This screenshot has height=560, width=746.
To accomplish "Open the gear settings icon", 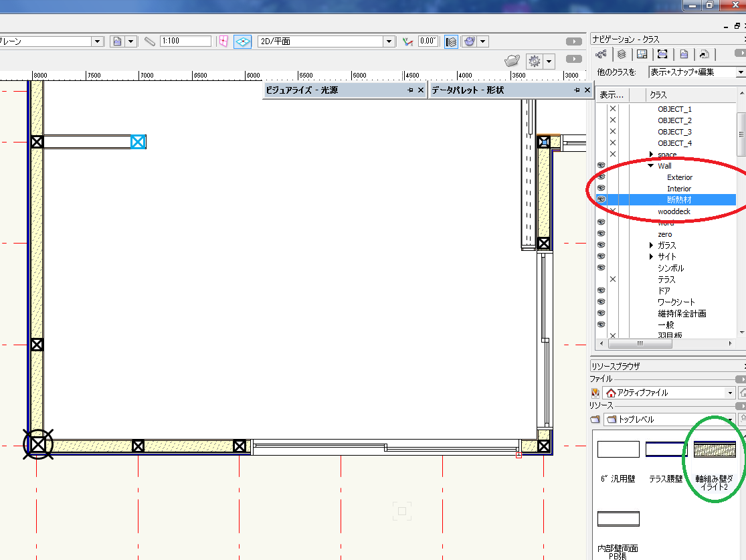I will pos(535,62).
